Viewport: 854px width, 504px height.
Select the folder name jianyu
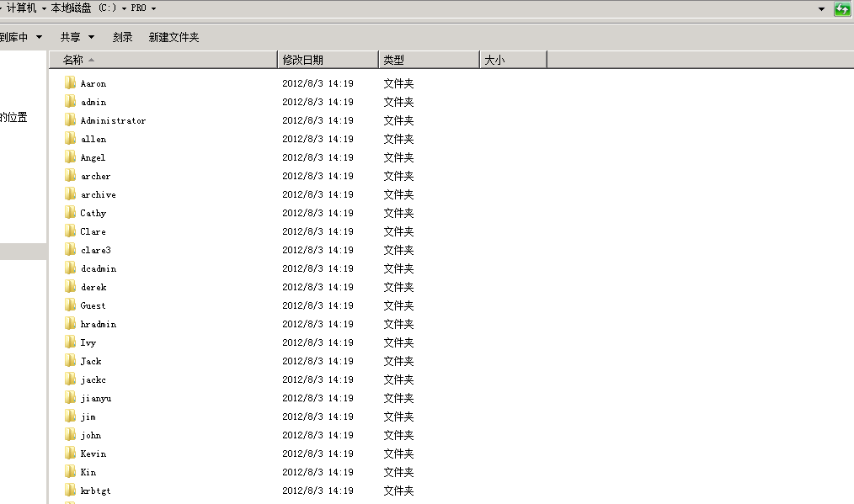tap(96, 398)
